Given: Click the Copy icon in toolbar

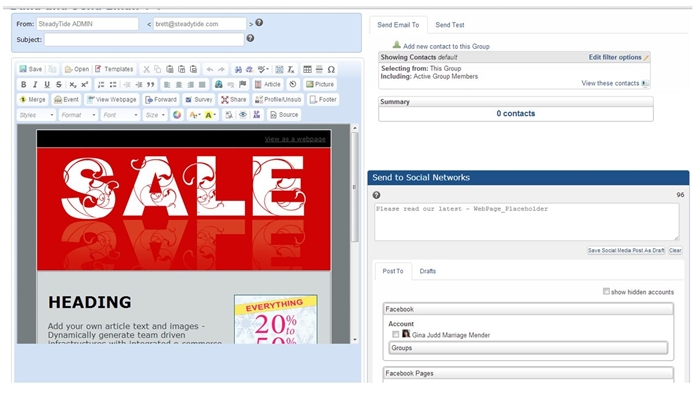Looking at the screenshot, I should coord(158,69).
